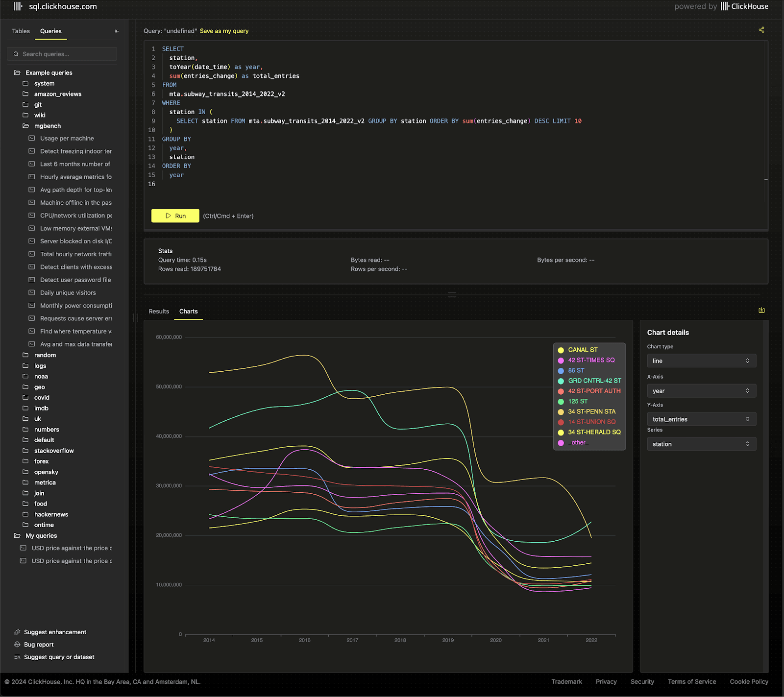
Task: Open the Chart type dropdown
Action: (701, 361)
